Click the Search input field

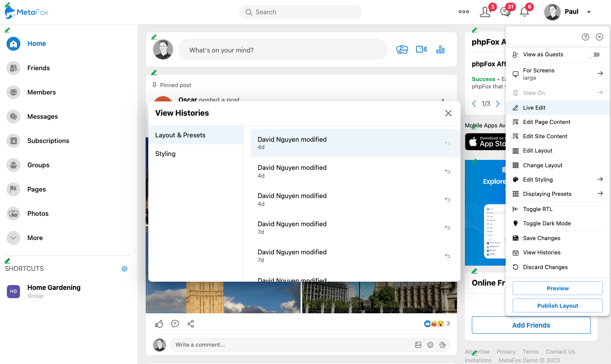pos(301,12)
